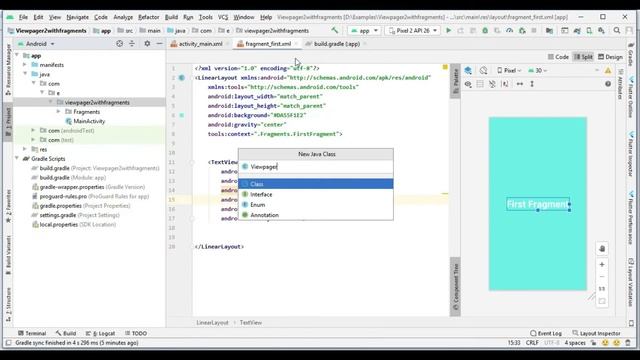Click the TextView breadcrumb below the editor
The image size is (640, 360).
click(251, 322)
